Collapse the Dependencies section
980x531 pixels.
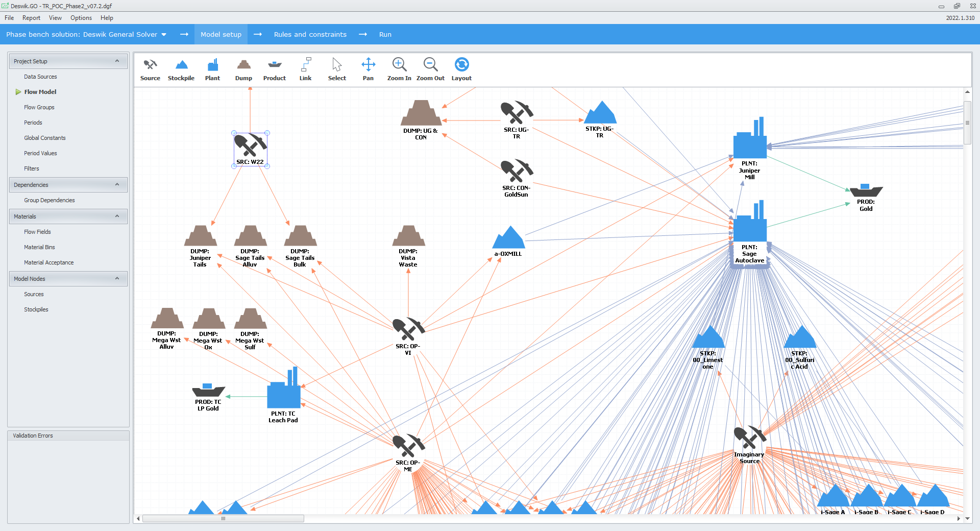point(118,184)
